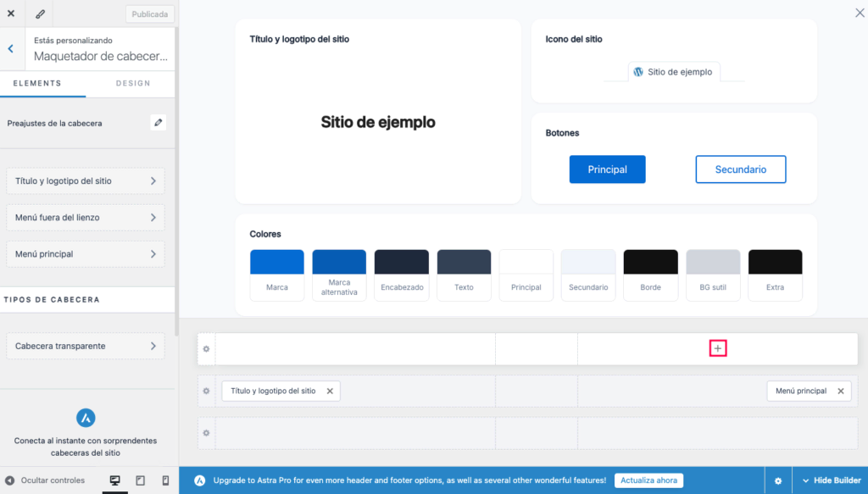Viewport: 868px width, 494px height.
Task: Click the 'Preajustes de la cabecera' label
Action: [x=54, y=124]
